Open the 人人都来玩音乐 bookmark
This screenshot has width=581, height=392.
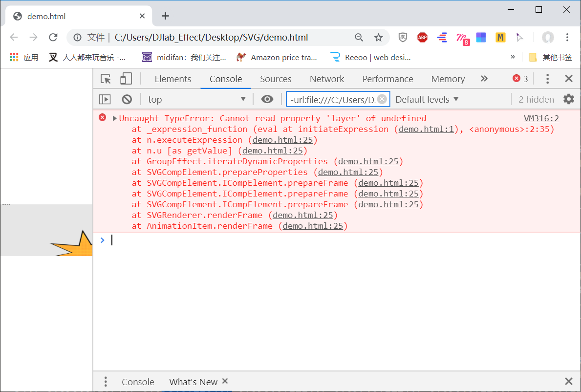click(87, 57)
